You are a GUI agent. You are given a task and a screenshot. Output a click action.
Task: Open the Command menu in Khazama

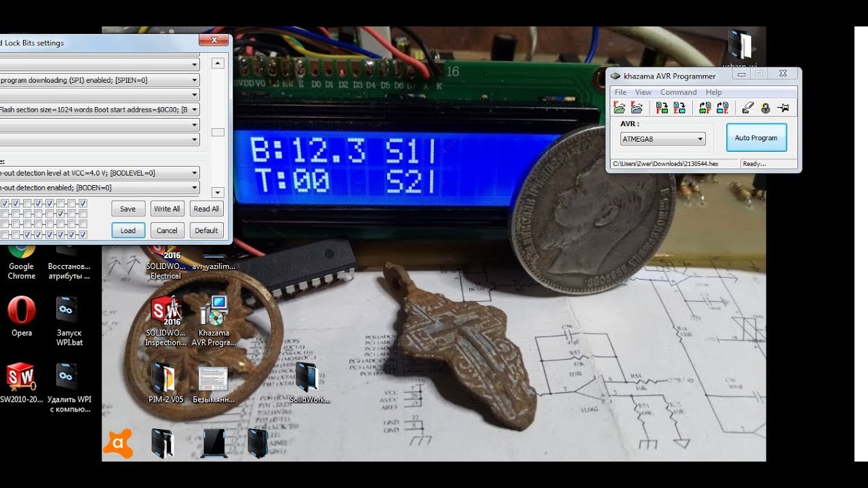(x=678, y=92)
